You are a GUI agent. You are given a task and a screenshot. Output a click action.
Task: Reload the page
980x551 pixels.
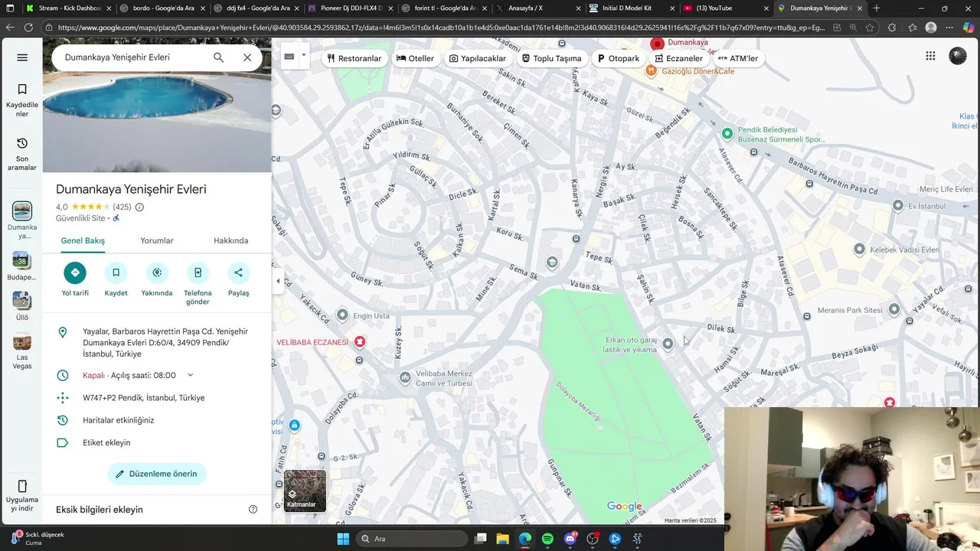(x=28, y=28)
